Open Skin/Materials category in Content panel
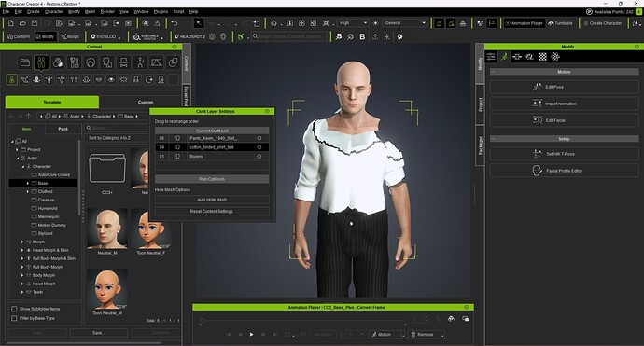Image resolution: width=644 pixels, height=346 pixels. 58,62
